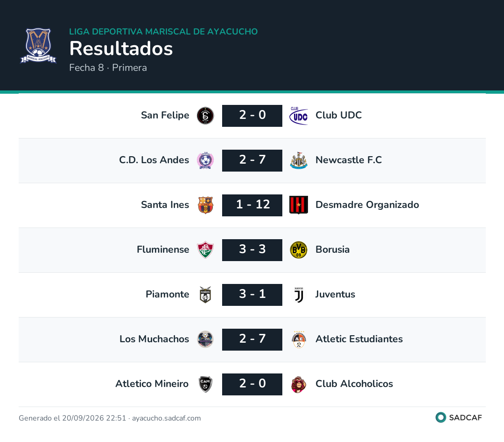This screenshot has width=504, height=442.
Task: Click the Desmadre Organizado striped logo
Action: point(299,205)
